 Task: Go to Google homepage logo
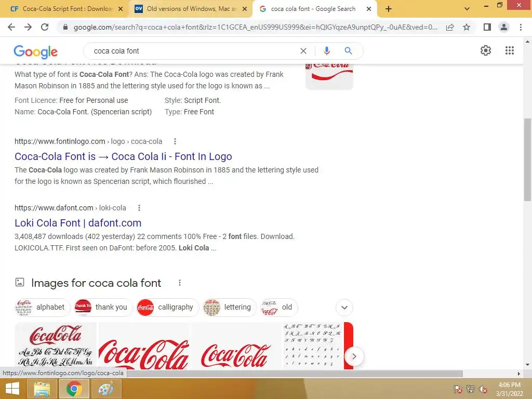[x=36, y=51]
